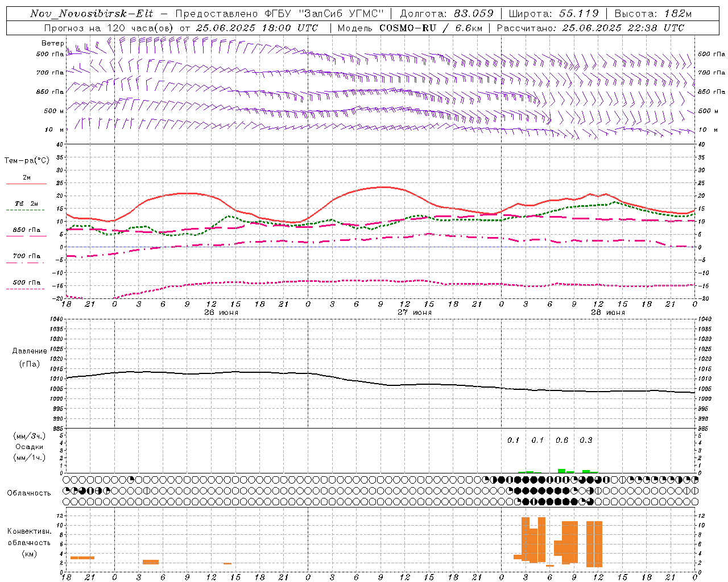Click the Конвективн. convective cloud label
Screen dimensions: 728x582
pyautogui.click(x=30, y=531)
